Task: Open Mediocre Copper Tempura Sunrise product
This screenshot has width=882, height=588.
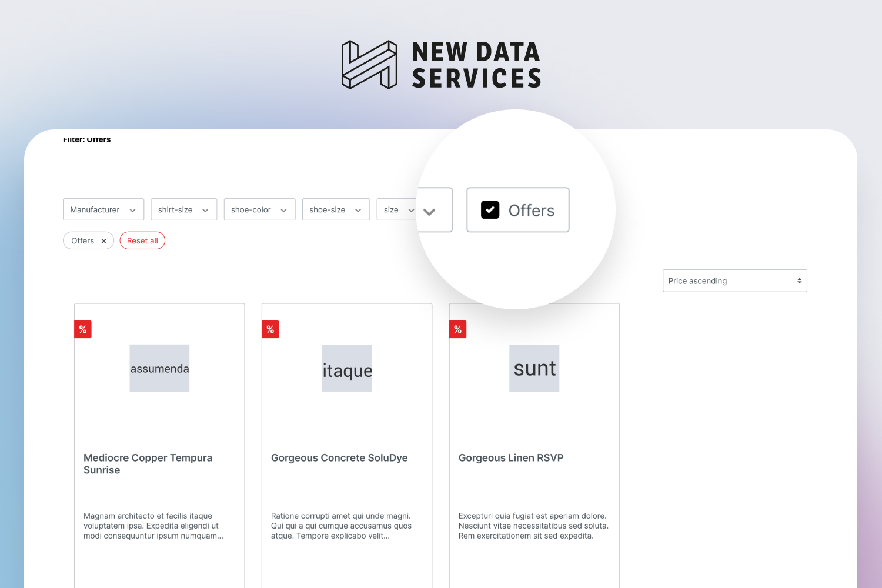Action: pyautogui.click(x=148, y=464)
